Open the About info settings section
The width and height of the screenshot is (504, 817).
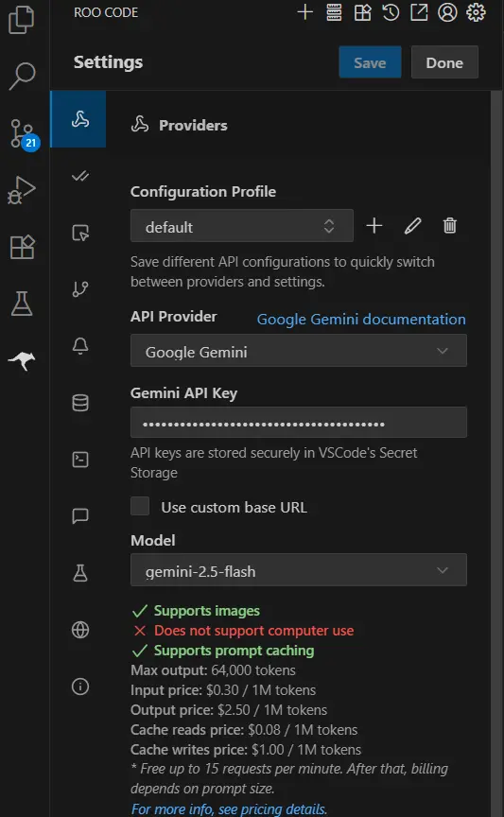click(x=80, y=687)
